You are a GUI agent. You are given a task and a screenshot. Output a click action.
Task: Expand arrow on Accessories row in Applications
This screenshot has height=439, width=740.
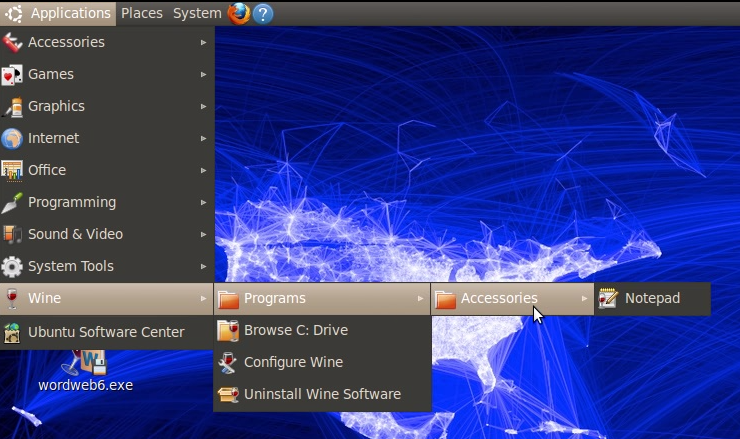[203, 42]
